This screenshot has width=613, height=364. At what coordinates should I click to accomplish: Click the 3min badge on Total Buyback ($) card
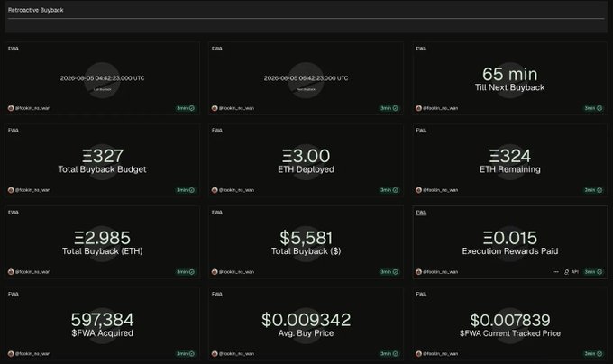coord(389,272)
